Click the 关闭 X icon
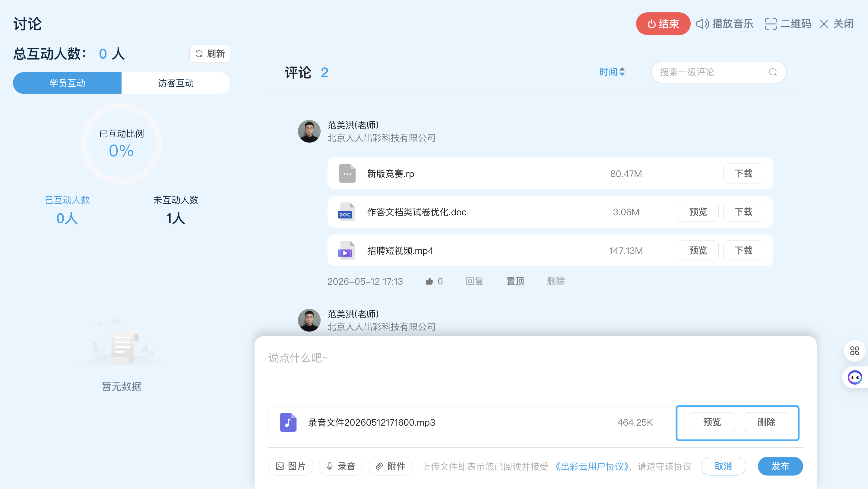The width and height of the screenshot is (868, 489). click(x=824, y=24)
